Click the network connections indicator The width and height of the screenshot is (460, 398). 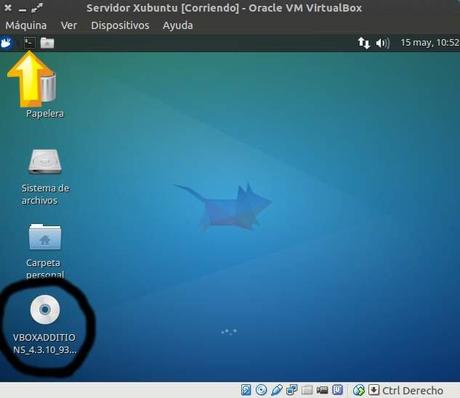tap(363, 43)
